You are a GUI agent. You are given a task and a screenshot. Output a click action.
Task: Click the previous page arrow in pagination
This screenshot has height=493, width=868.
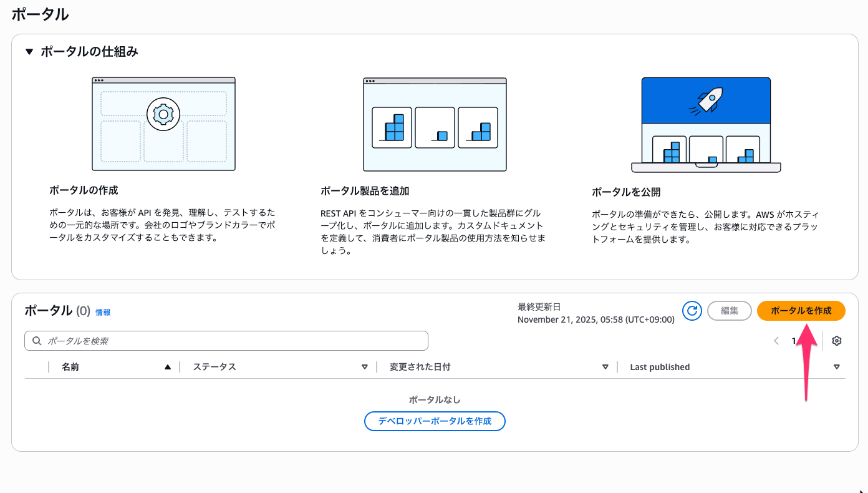776,341
